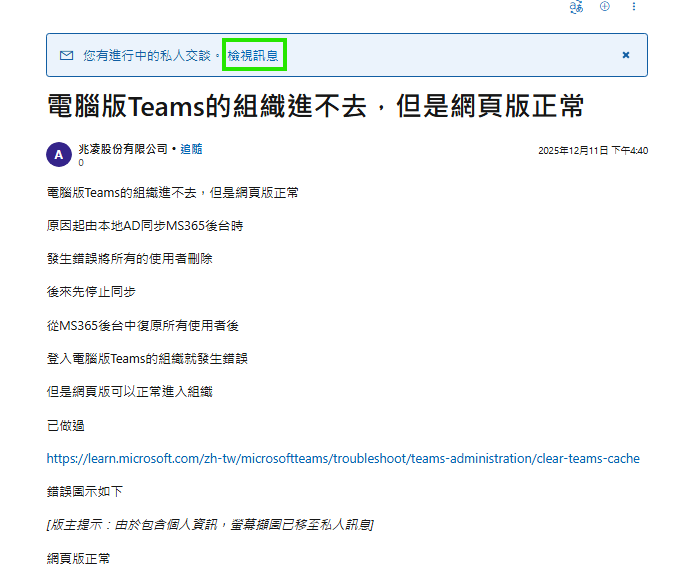Open the three-dot more options menu
Viewport: 678px width, 568px height.
click(x=633, y=6)
